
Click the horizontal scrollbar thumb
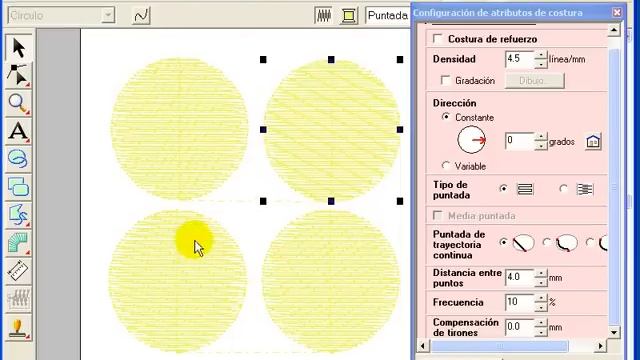500,347
